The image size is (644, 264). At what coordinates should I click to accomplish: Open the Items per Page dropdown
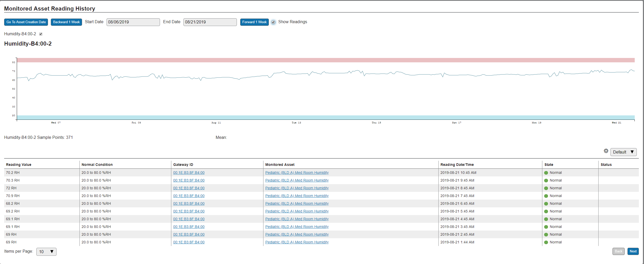tap(46, 252)
